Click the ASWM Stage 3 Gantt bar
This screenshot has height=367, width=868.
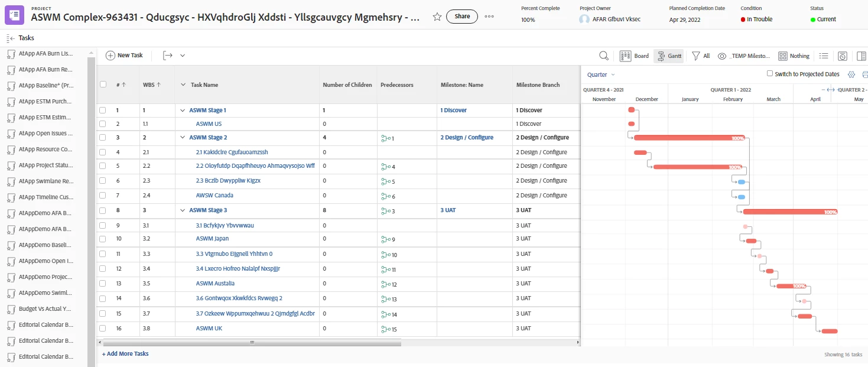click(x=789, y=212)
